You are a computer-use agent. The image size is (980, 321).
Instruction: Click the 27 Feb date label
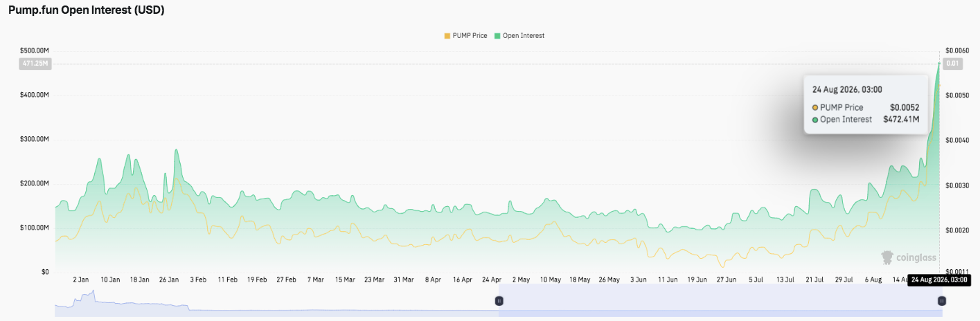(x=286, y=280)
